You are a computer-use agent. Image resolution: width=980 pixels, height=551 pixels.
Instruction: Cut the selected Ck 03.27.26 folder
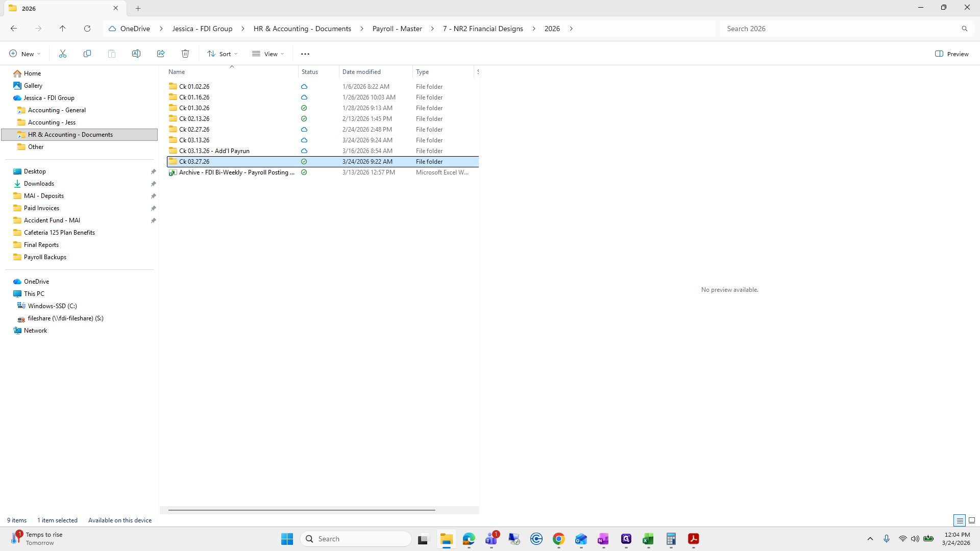point(63,54)
